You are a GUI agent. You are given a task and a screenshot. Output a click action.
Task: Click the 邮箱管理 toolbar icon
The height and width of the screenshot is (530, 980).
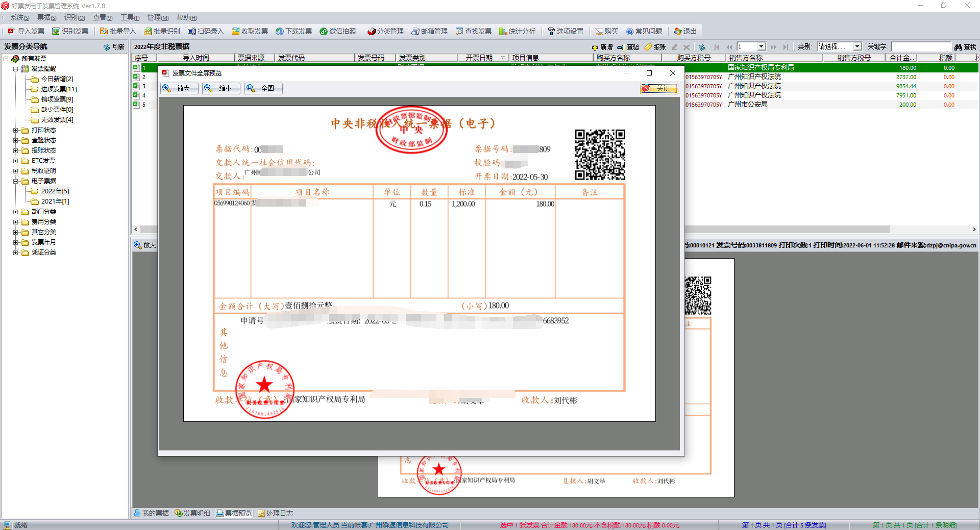429,31
